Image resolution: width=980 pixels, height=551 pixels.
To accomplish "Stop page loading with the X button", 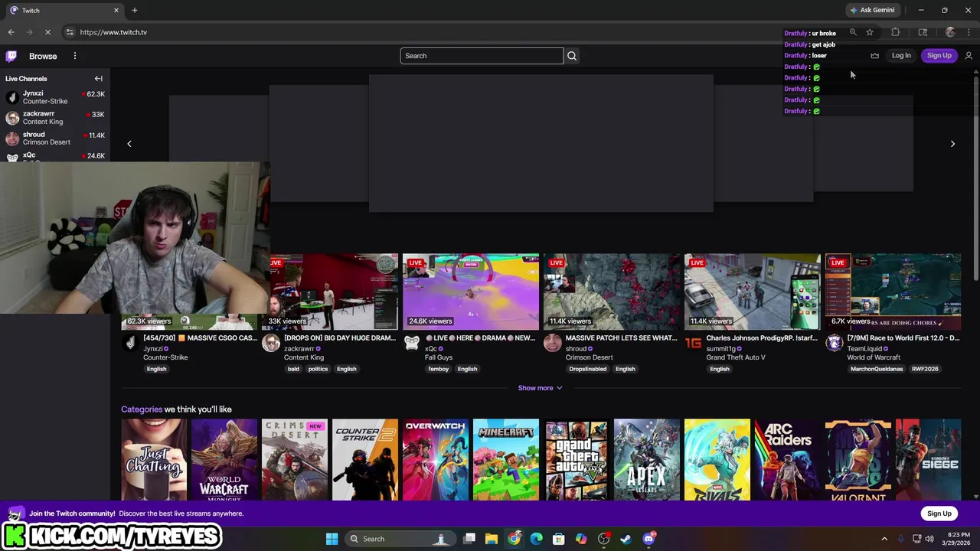I will [47, 32].
